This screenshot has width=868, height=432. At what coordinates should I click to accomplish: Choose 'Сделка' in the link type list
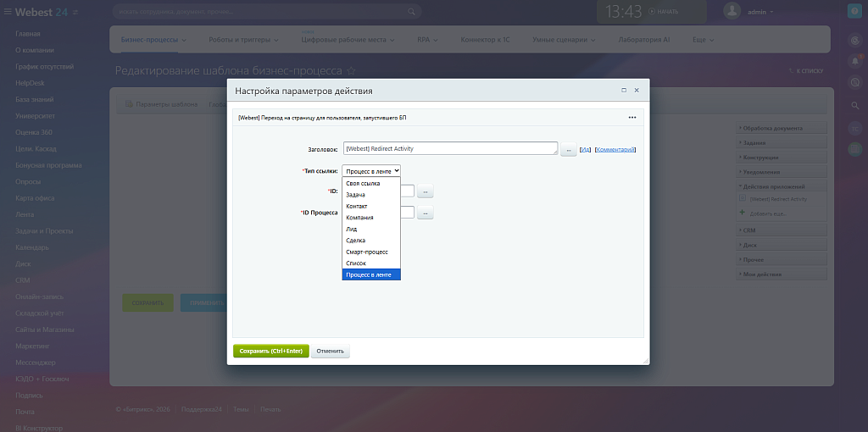point(356,241)
